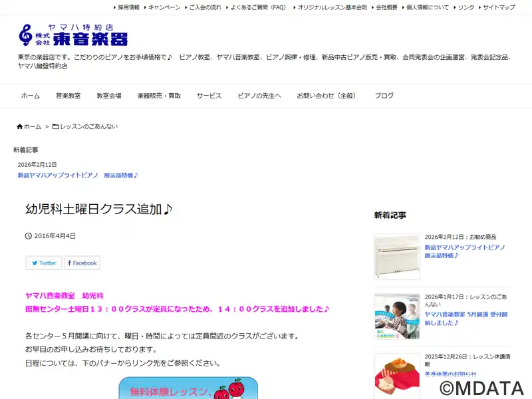This screenshot has width=532, height=399.
Task: Open レッスンのごあんない breadcrumb category
Action: click(x=89, y=126)
